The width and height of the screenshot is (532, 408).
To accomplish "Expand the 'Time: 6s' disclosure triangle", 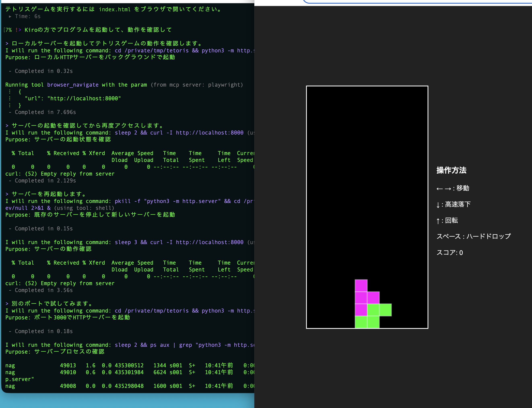I will point(10,17).
